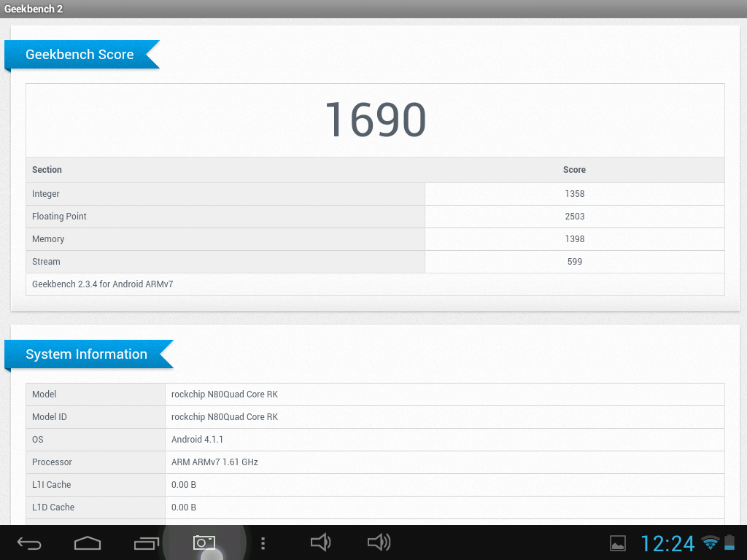Select the Floating Point row label
This screenshot has width=747, height=560.
coord(59,216)
